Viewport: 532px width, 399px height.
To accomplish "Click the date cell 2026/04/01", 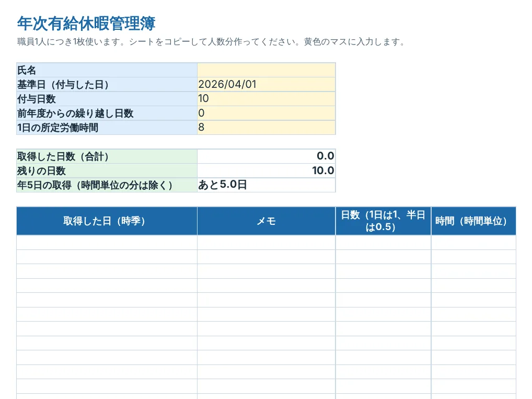I will coord(267,84).
